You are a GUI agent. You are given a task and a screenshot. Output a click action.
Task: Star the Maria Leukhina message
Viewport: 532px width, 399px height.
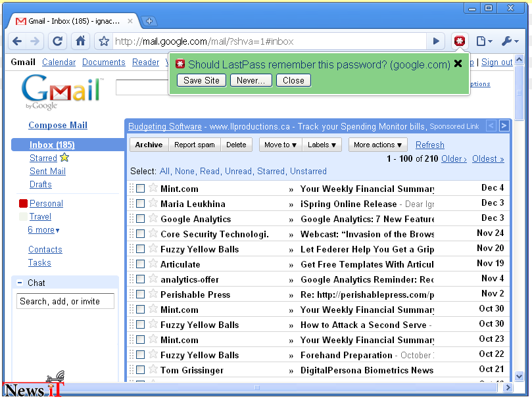pyautogui.click(x=153, y=203)
